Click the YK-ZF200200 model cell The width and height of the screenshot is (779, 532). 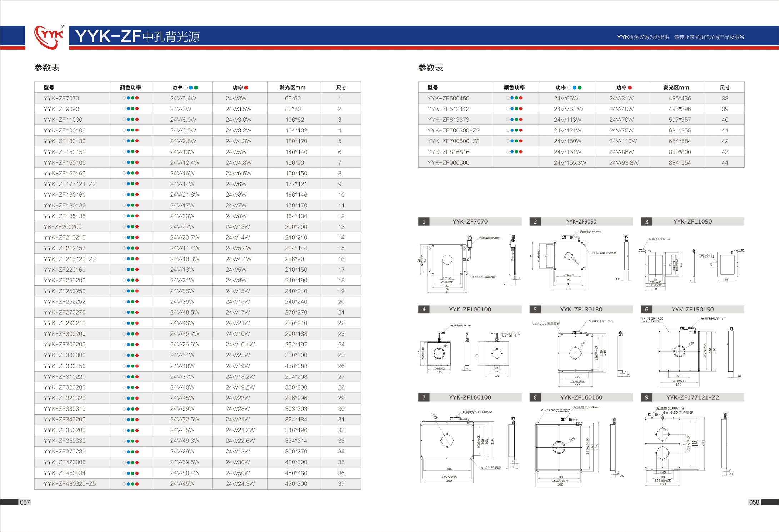tap(63, 227)
